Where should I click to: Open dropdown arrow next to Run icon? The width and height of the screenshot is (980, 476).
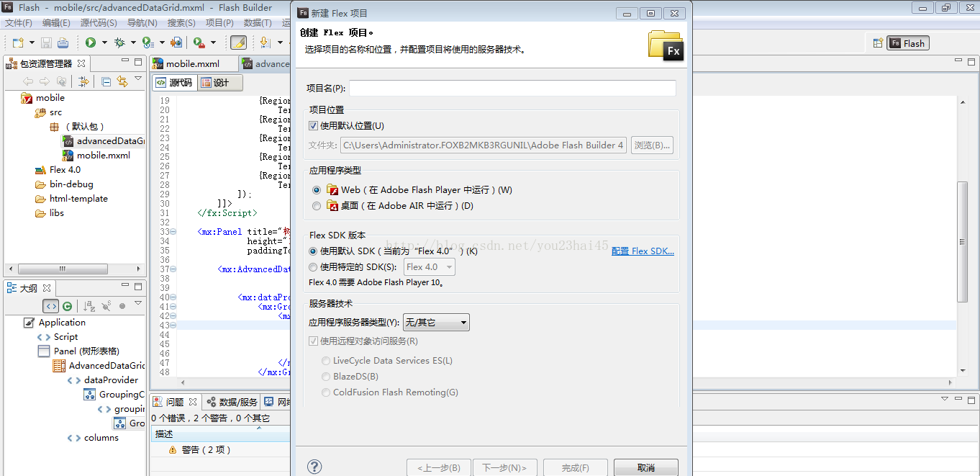click(104, 43)
